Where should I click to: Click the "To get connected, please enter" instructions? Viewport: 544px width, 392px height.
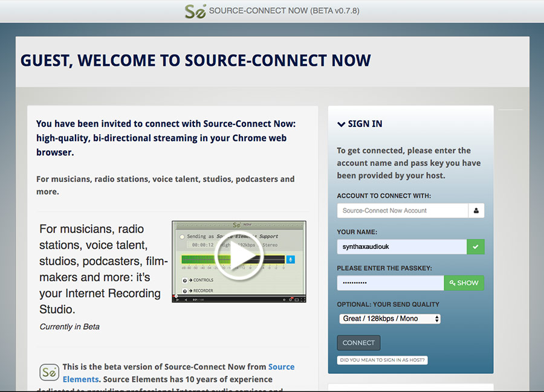(x=409, y=163)
